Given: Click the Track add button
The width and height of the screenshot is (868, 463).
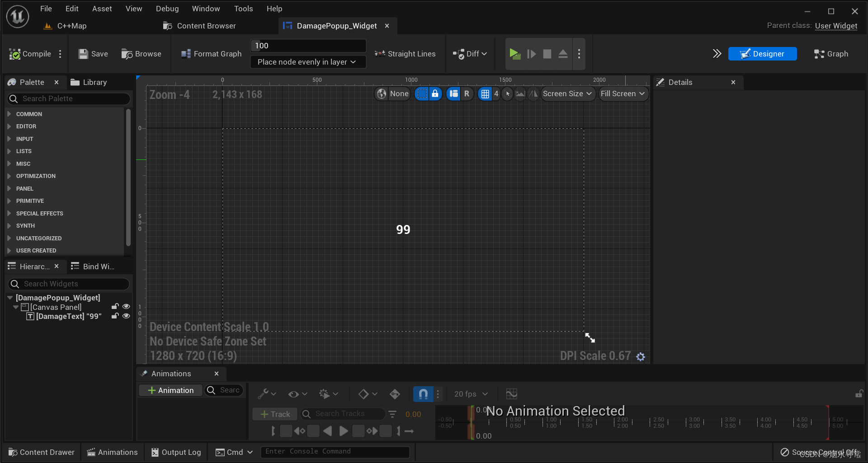Looking at the screenshot, I should pos(275,414).
